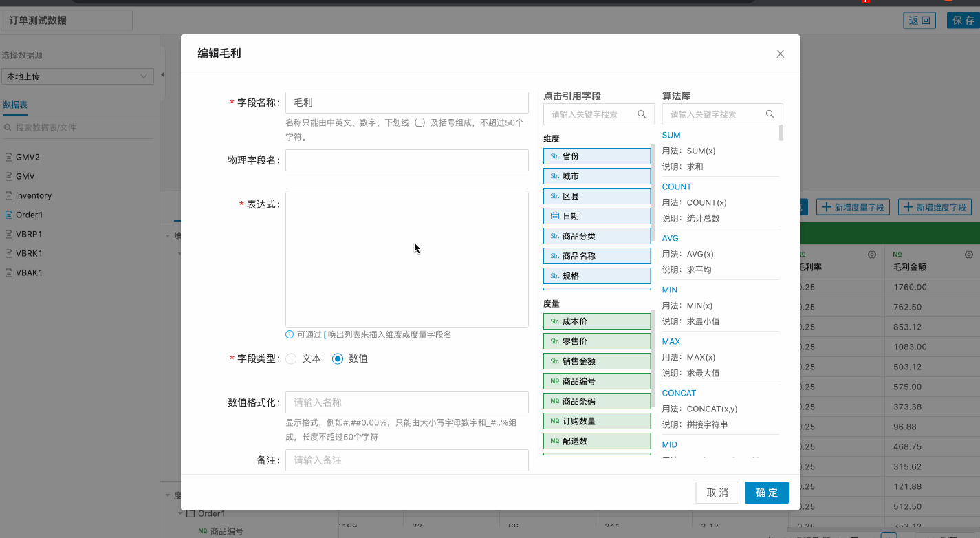Collapse the Order1 tree node arrow
Image resolution: width=980 pixels, height=538 pixels.
point(181,513)
